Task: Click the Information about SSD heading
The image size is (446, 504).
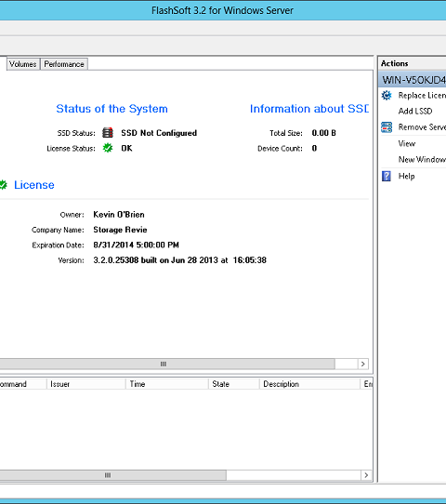Action: coord(309,109)
